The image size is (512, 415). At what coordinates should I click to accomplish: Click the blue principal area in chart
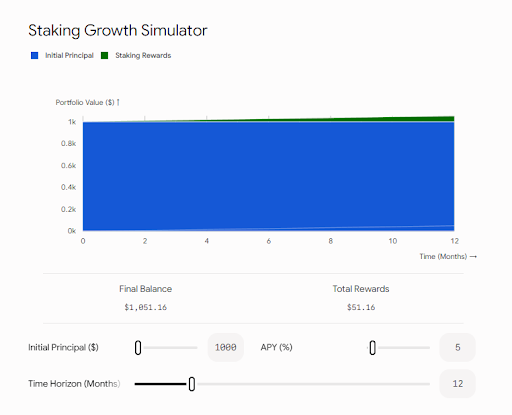[x=268, y=175]
